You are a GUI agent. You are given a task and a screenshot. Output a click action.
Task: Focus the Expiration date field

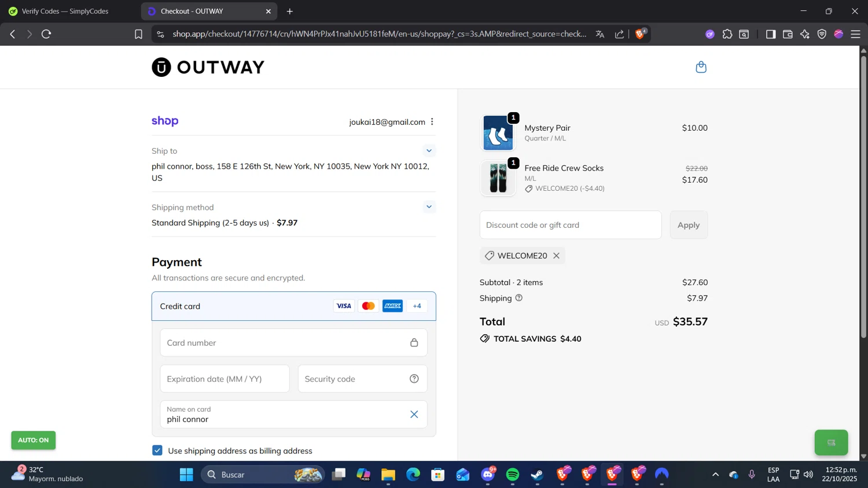225,379
